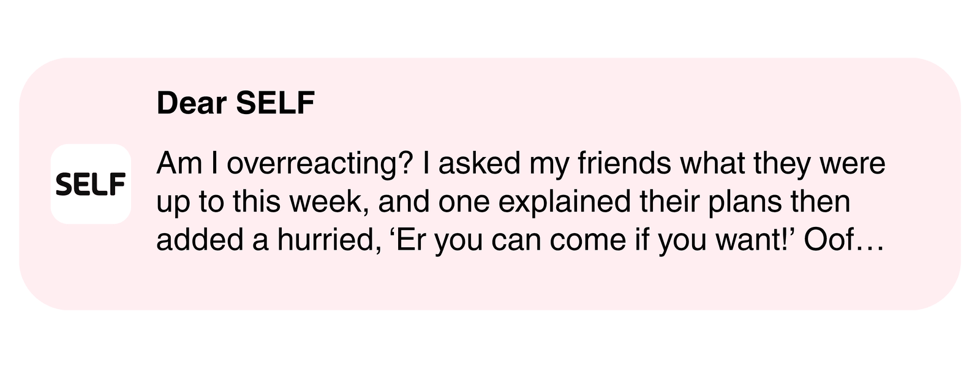Select the words 'and one' mid-message
Viewport: 980px width, 368px height.
pos(435,202)
